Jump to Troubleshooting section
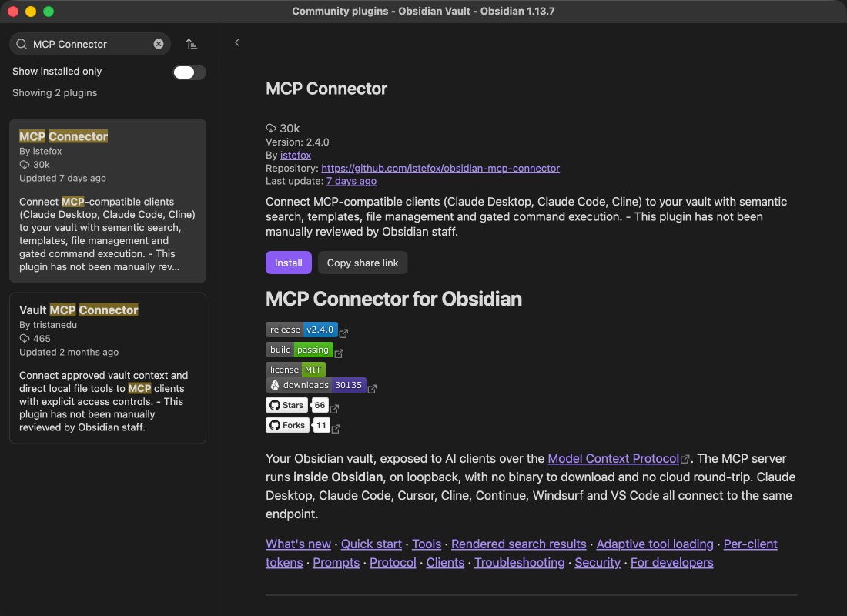Image resolution: width=847 pixels, height=616 pixels. (519, 563)
